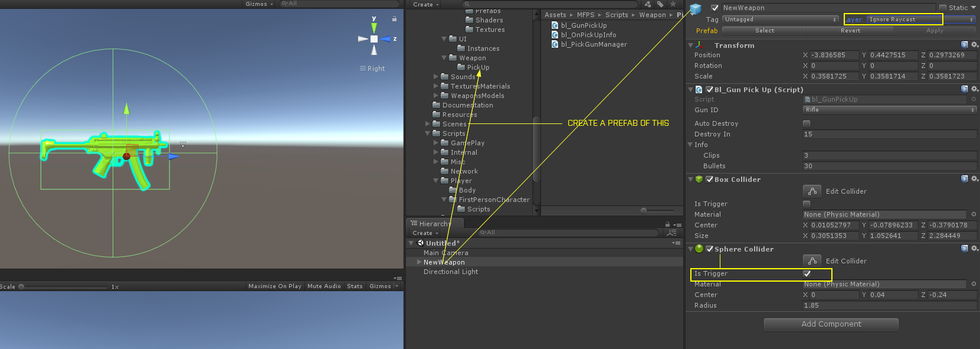Adjust the game view Scale slider

22,287
